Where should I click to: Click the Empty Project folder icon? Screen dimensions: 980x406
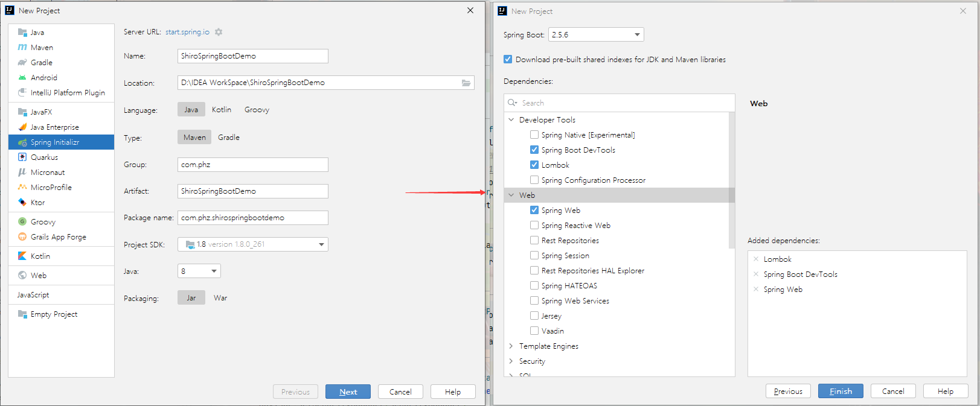click(22, 314)
